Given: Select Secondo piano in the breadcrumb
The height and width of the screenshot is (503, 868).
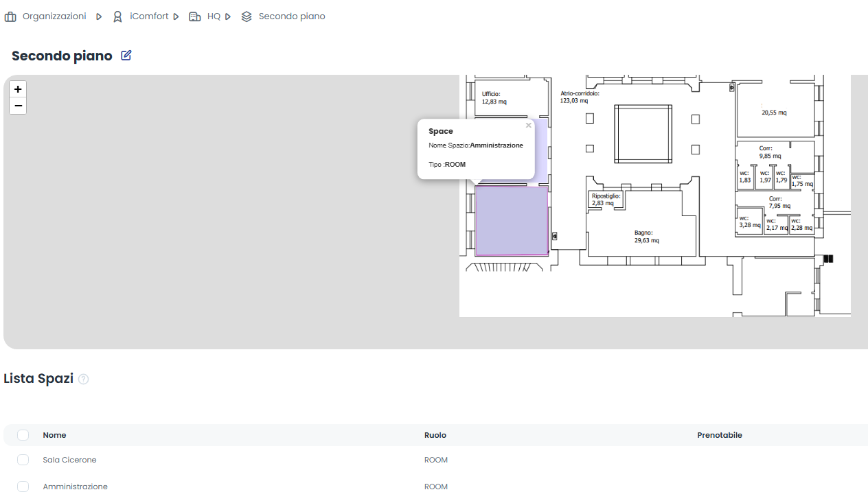Looking at the screenshot, I should 291,16.
